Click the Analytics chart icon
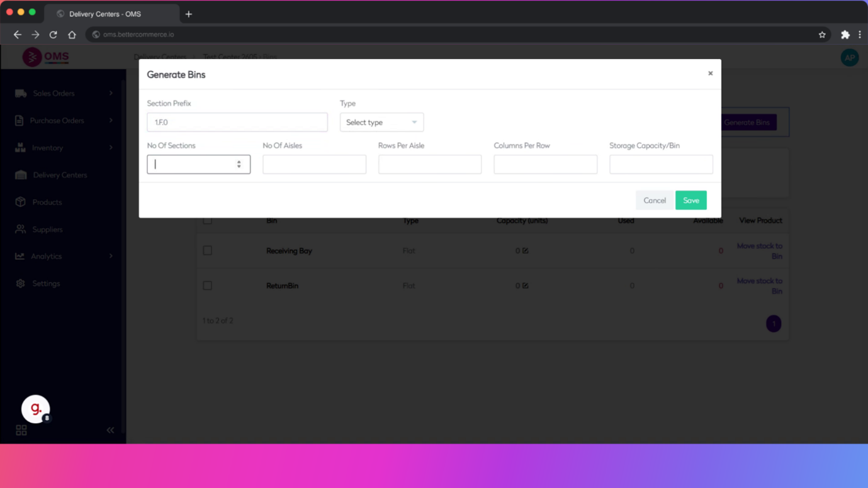Viewport: 868px width, 488px height. coord(20,256)
